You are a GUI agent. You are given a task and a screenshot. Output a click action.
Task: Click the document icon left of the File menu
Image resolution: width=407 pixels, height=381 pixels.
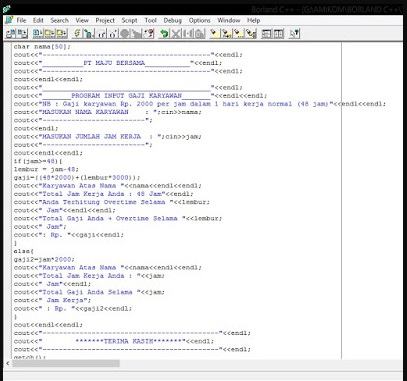(9, 20)
